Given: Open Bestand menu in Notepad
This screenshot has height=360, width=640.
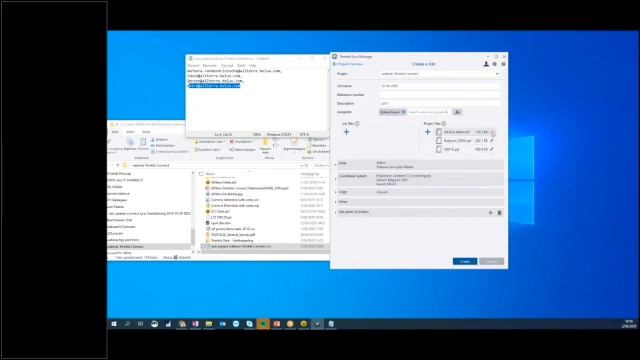Looking at the screenshot, I should [193, 66].
